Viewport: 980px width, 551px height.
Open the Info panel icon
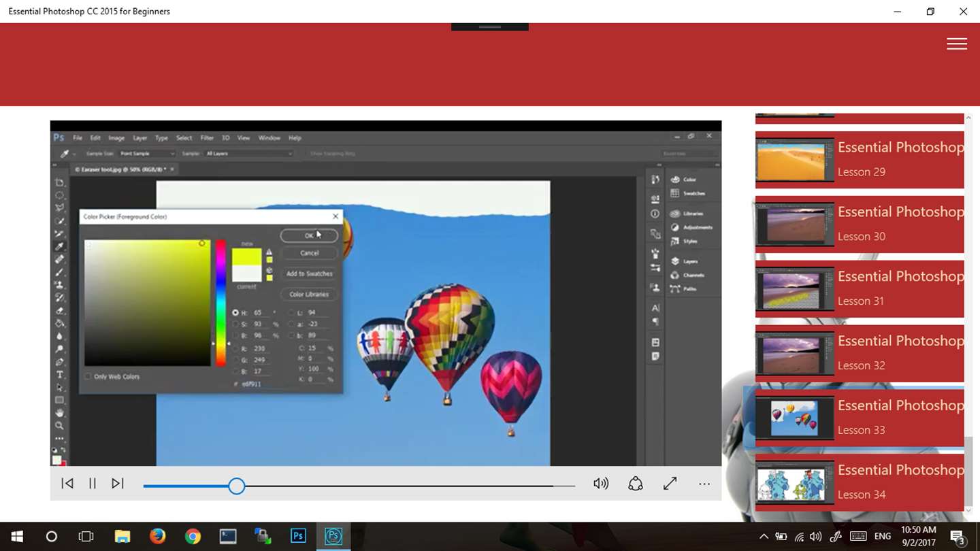[655, 214]
